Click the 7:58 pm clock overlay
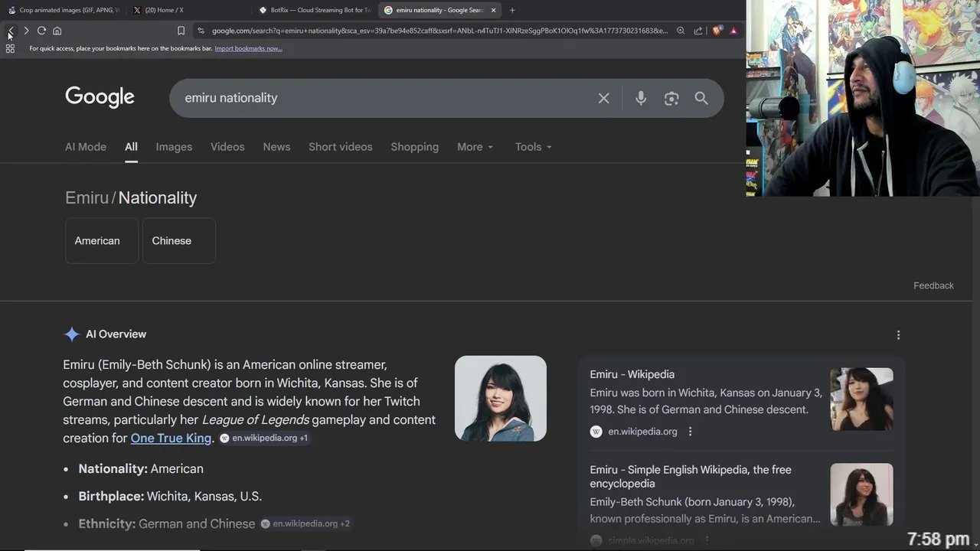Screen dimensions: 980x551 tap(938, 540)
